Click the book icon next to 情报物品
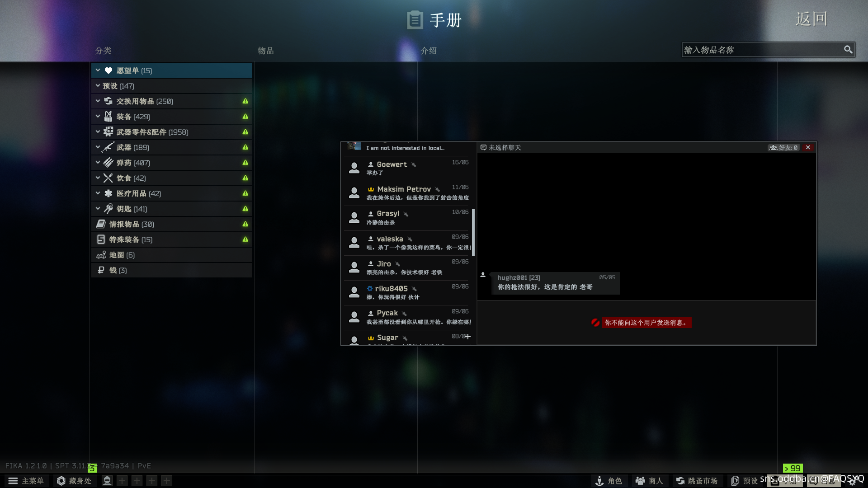The image size is (868, 488). click(x=101, y=224)
